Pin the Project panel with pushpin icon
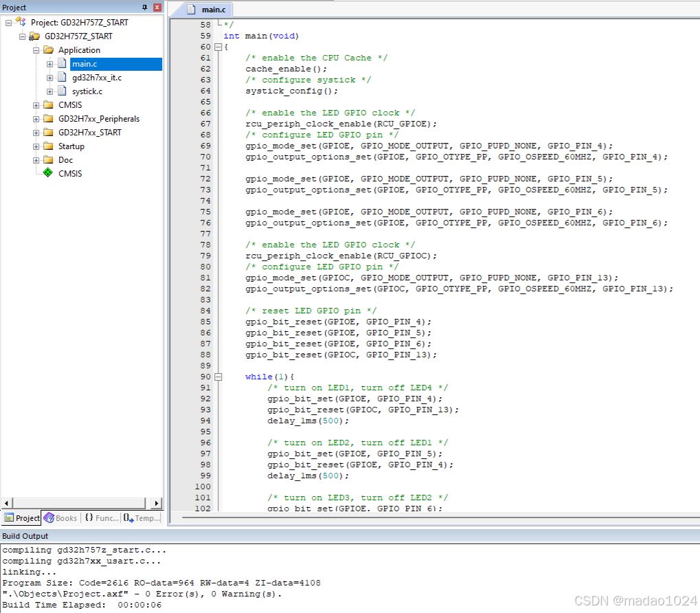The width and height of the screenshot is (700, 613). (x=144, y=7)
